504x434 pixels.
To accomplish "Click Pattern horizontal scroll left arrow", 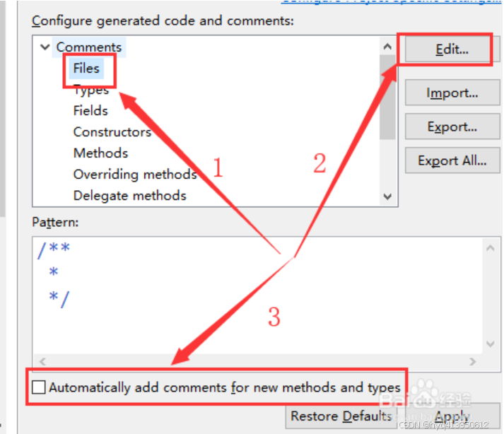I will click(x=42, y=362).
